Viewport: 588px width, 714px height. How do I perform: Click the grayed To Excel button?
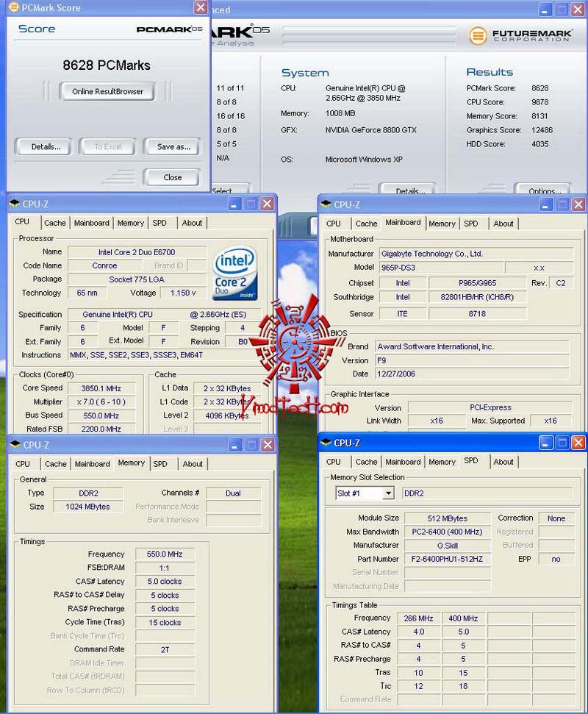[x=108, y=146]
